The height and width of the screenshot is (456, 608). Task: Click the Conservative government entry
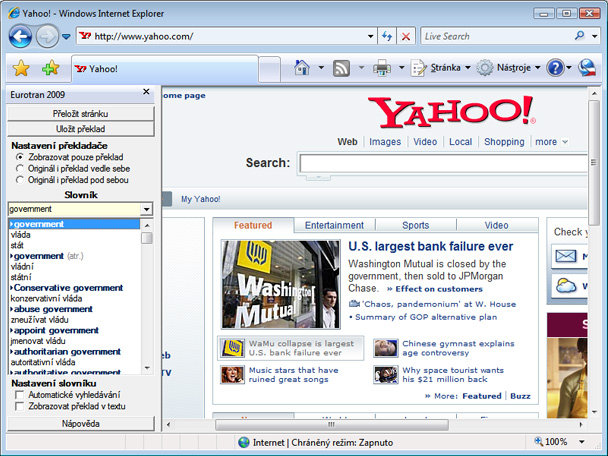67,288
